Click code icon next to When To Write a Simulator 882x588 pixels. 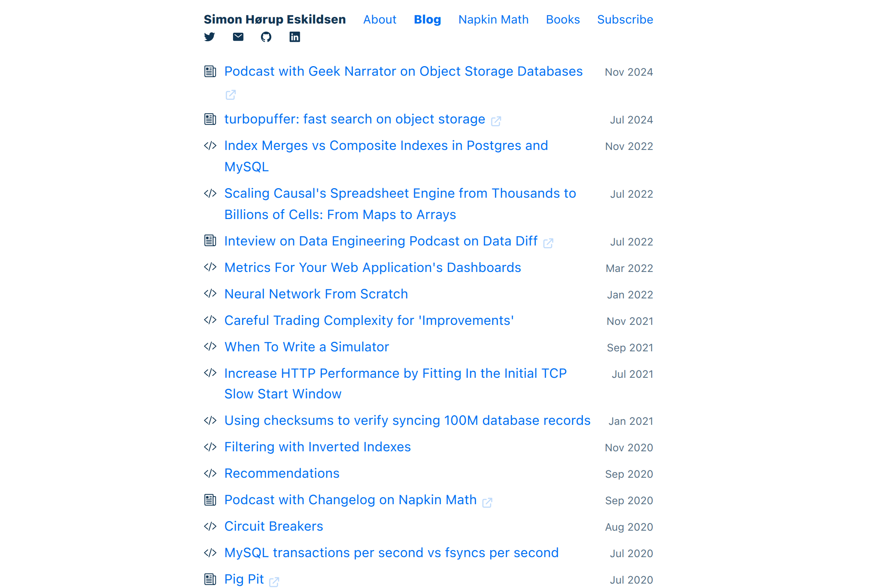pyautogui.click(x=210, y=346)
